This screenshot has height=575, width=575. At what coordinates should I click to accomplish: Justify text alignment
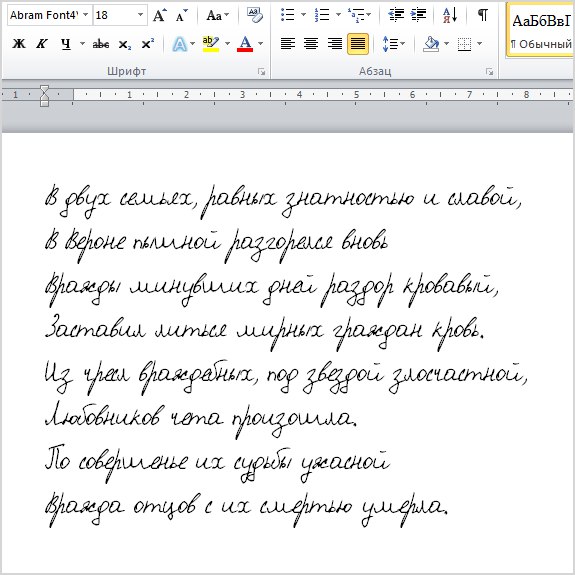coord(358,44)
